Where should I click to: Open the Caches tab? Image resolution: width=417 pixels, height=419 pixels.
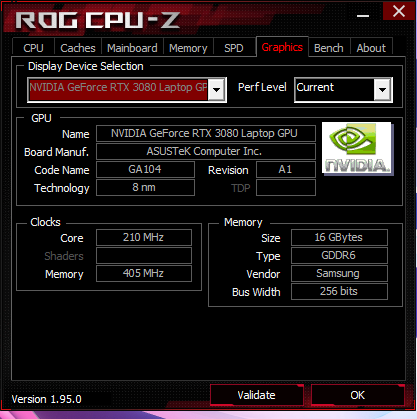78,48
